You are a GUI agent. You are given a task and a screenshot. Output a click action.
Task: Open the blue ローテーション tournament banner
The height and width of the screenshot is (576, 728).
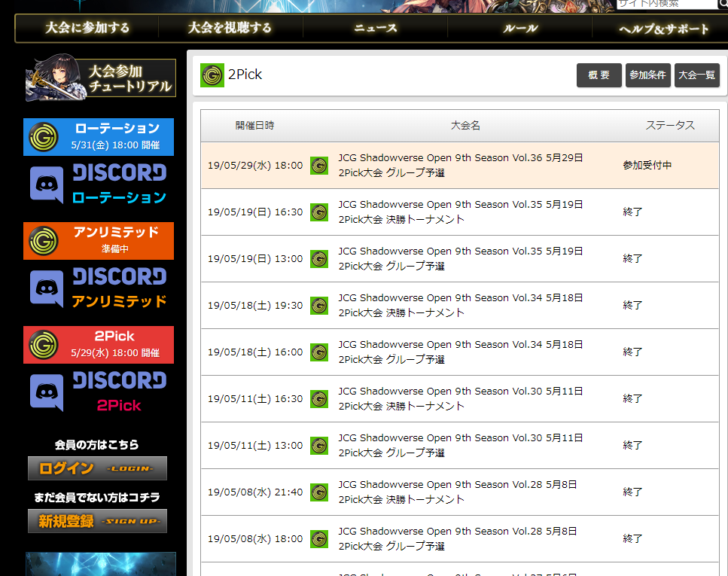[99, 137]
